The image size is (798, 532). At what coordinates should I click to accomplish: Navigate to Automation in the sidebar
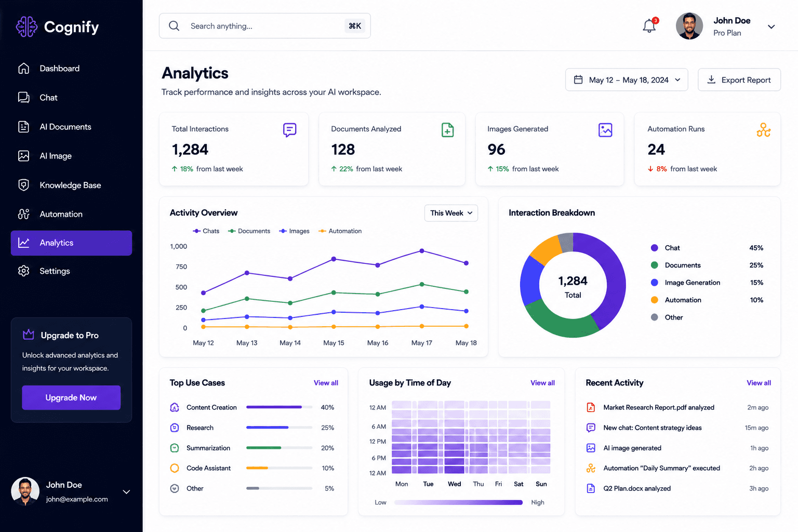tap(71, 214)
